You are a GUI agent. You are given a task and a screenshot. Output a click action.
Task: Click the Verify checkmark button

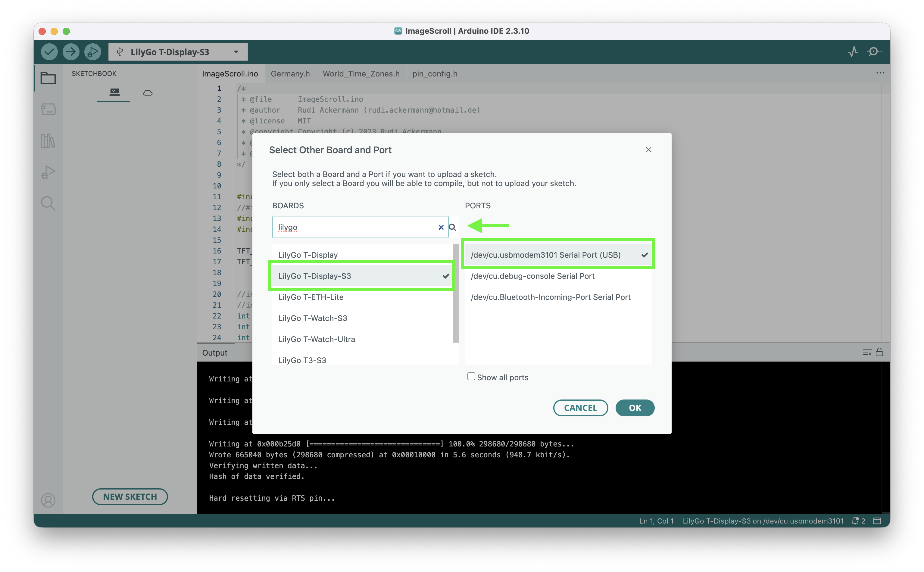click(49, 52)
